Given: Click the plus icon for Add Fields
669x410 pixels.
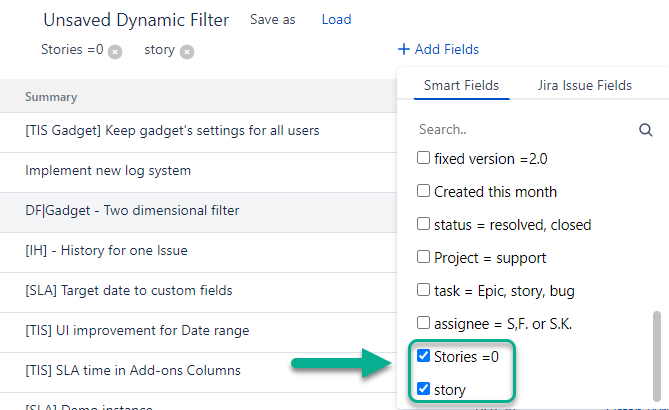Looking at the screenshot, I should click(x=403, y=50).
